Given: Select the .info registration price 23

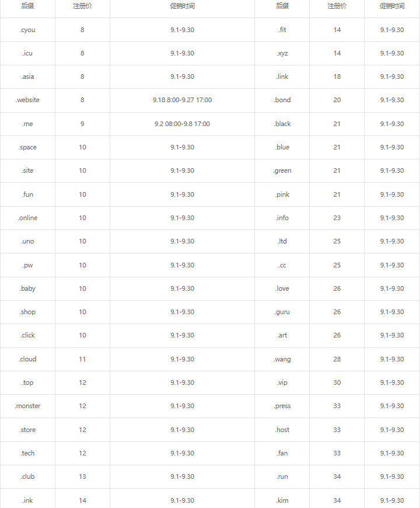Looking at the screenshot, I should [x=337, y=218].
